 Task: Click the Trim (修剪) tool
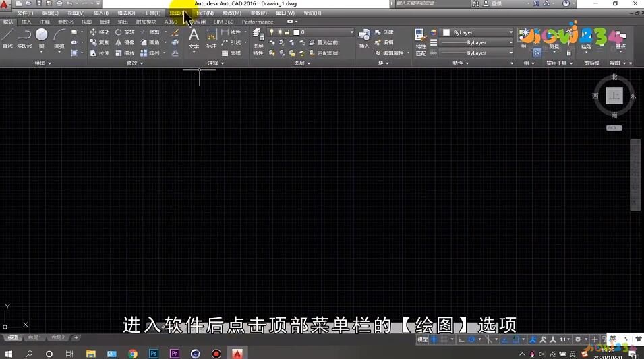pyautogui.click(x=150, y=32)
